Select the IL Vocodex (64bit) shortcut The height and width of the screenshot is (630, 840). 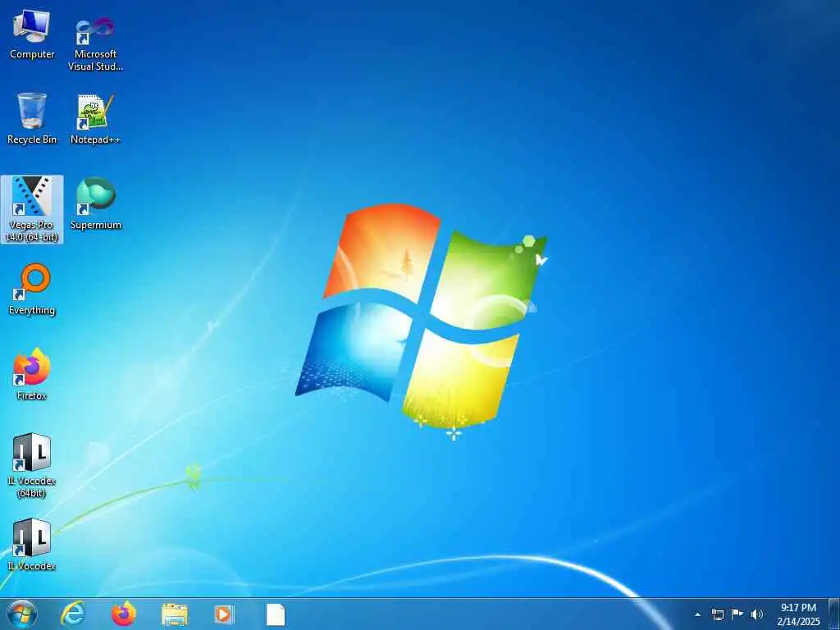[32, 465]
